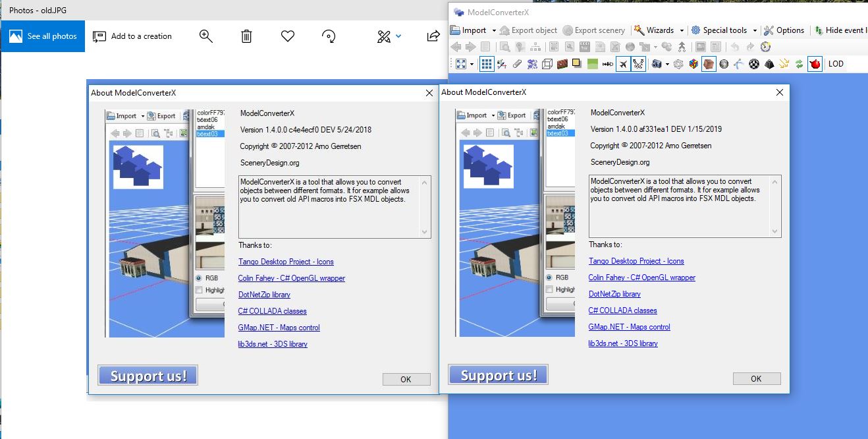The width and height of the screenshot is (868, 439).
Task: Toggle the crossed-tools button next to the airplane
Action: (638, 64)
